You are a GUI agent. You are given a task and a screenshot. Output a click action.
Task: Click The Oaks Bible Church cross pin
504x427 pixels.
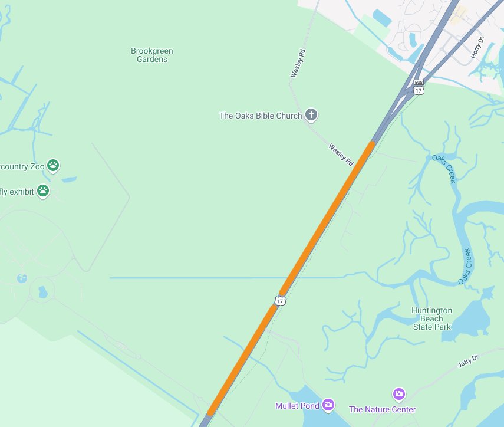click(311, 115)
